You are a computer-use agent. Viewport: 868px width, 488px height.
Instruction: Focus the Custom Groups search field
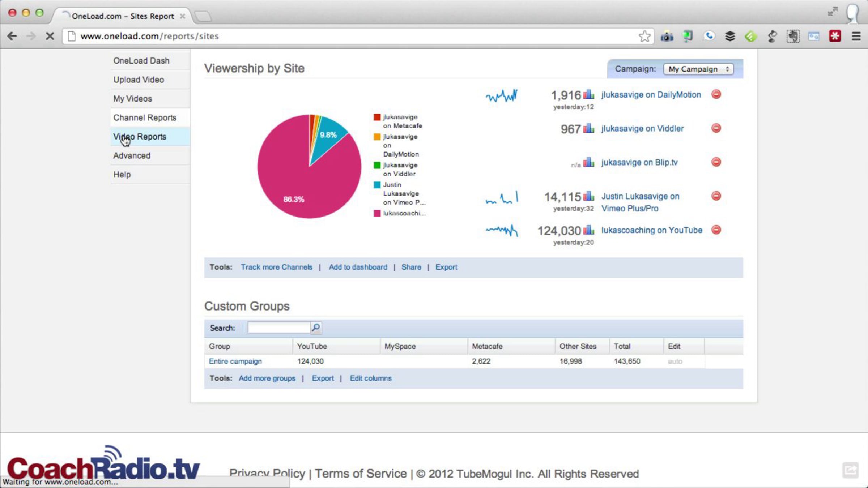point(278,328)
